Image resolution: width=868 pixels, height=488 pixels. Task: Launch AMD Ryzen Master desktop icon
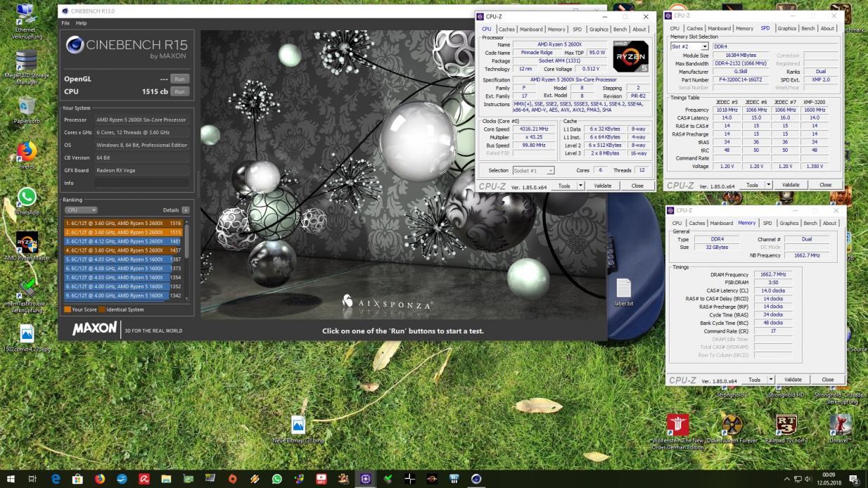coord(27,246)
